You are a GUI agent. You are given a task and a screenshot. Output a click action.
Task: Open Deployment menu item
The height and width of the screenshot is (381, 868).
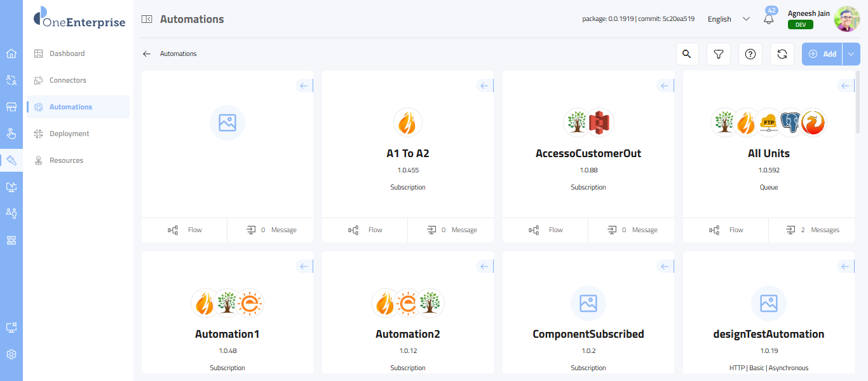tap(69, 134)
